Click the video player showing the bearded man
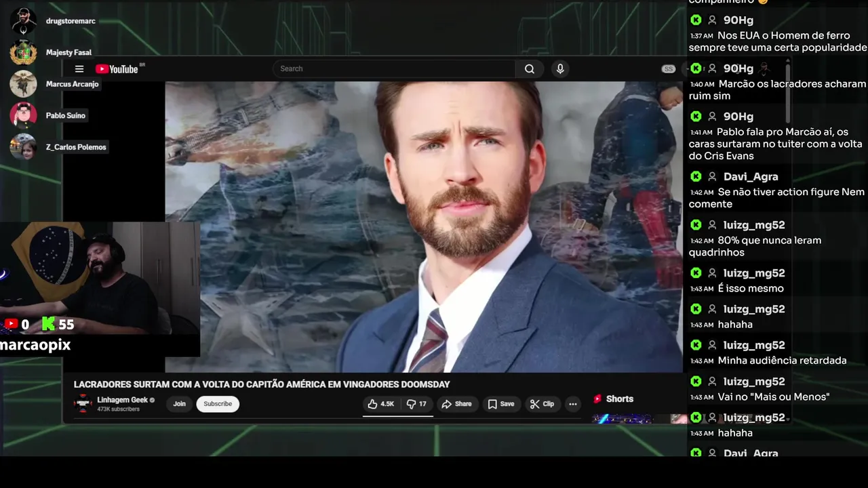This screenshot has height=488, width=868. 424,227
